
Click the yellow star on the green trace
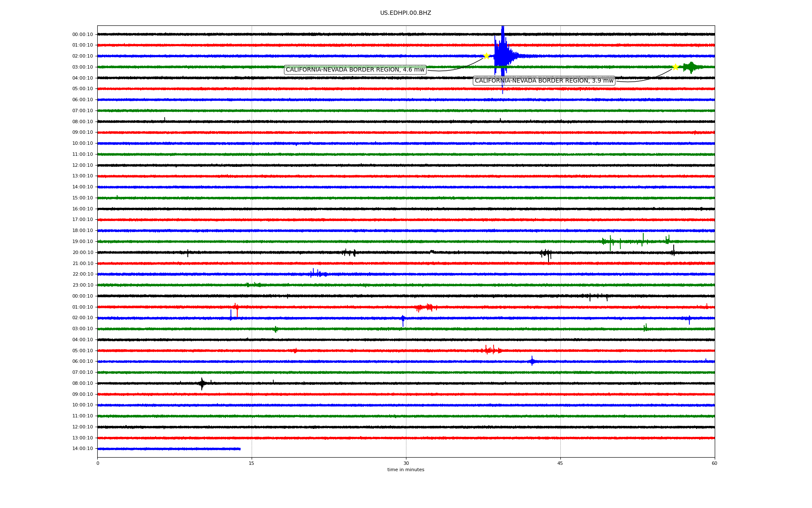[675, 67]
